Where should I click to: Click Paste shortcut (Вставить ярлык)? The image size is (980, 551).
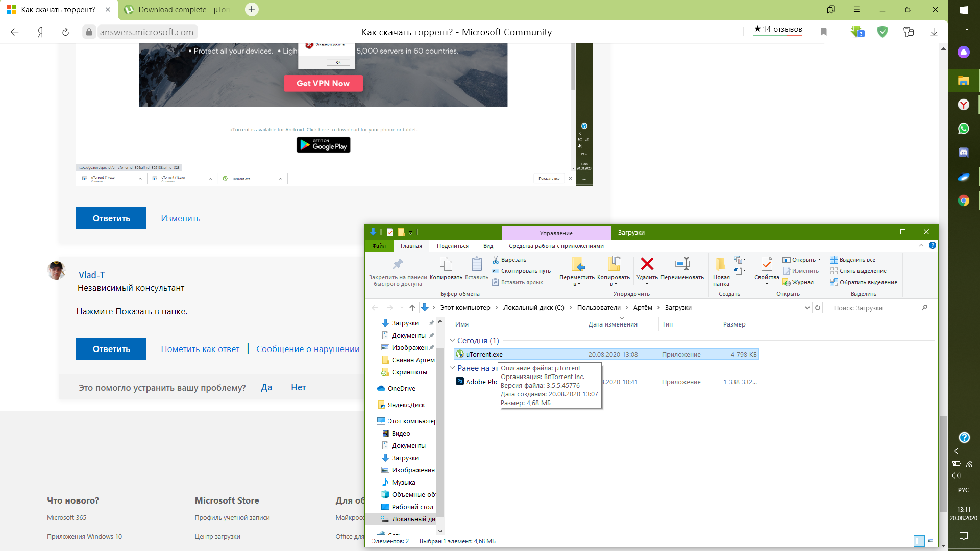[518, 282]
